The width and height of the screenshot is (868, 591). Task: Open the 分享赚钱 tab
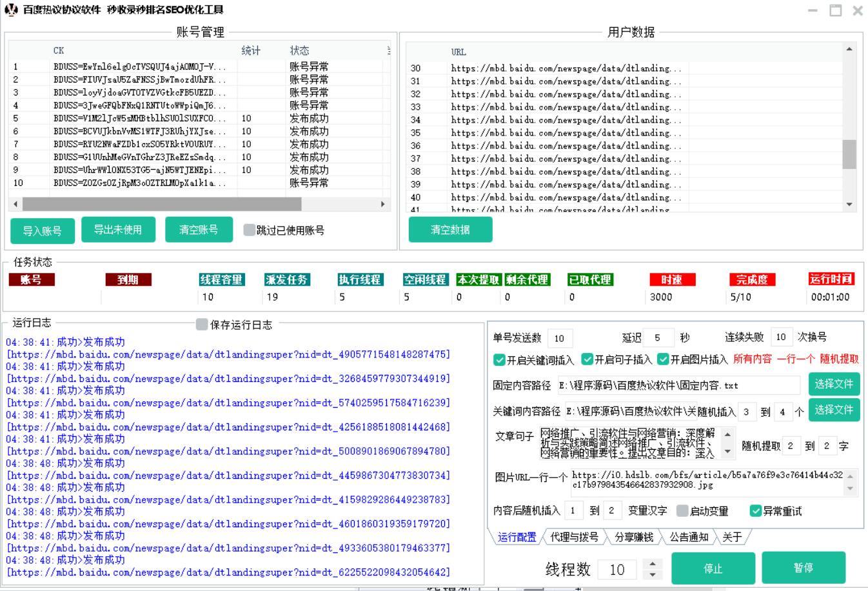633,537
